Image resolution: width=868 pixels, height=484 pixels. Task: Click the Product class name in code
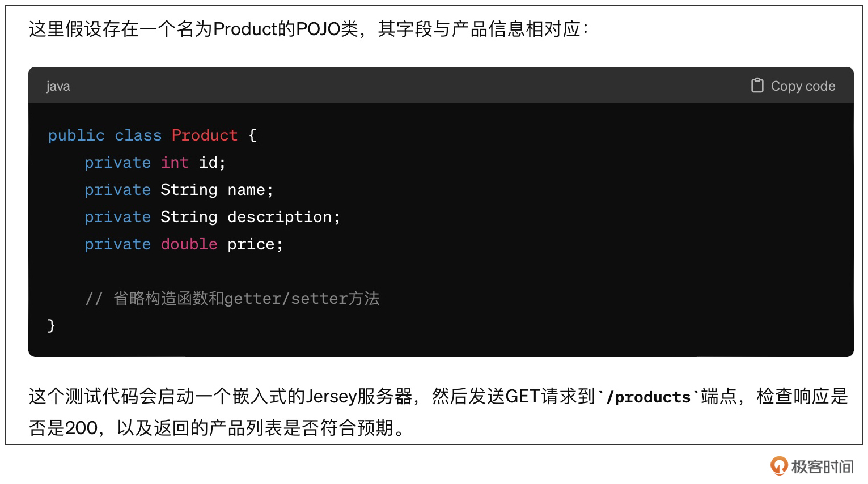(205, 135)
